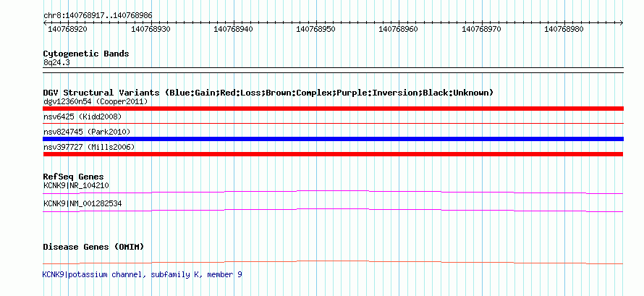Open variant dgv12360n54 (Cooper2011) label
644x296 pixels.
[x=96, y=101]
